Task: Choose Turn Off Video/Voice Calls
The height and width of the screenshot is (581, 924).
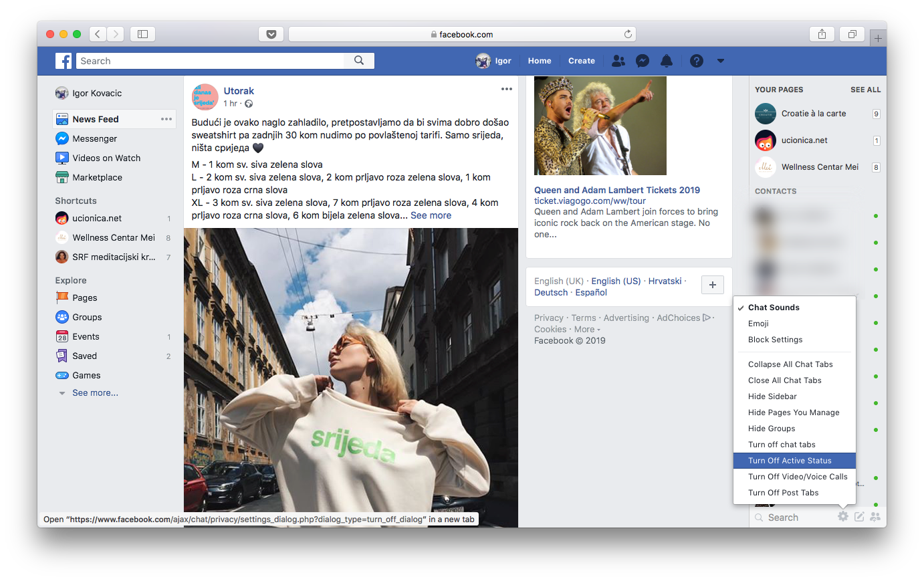Action: [x=798, y=477]
